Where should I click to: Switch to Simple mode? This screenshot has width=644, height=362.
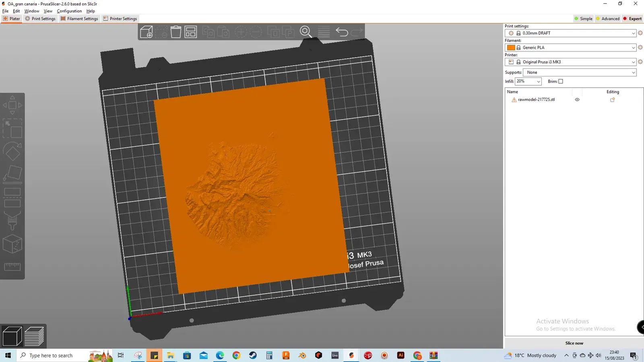click(583, 19)
